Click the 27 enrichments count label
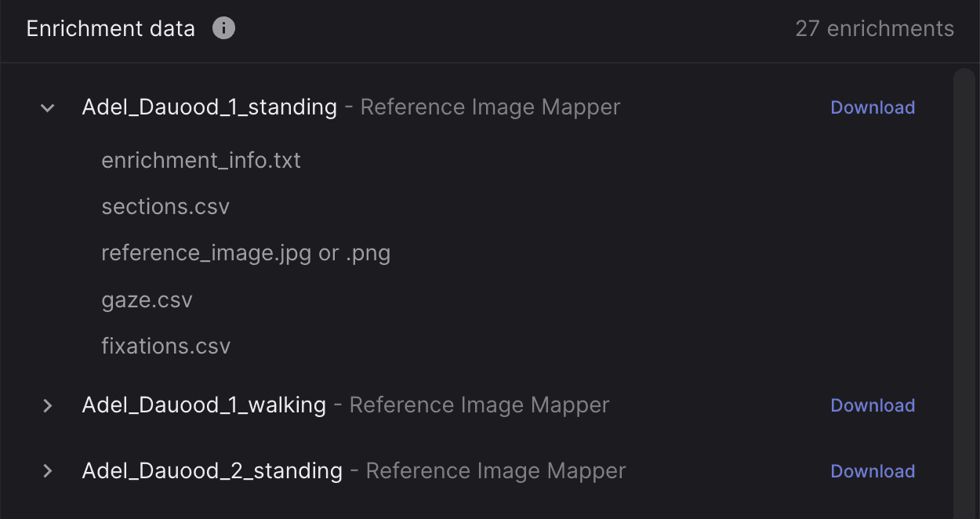 click(874, 29)
